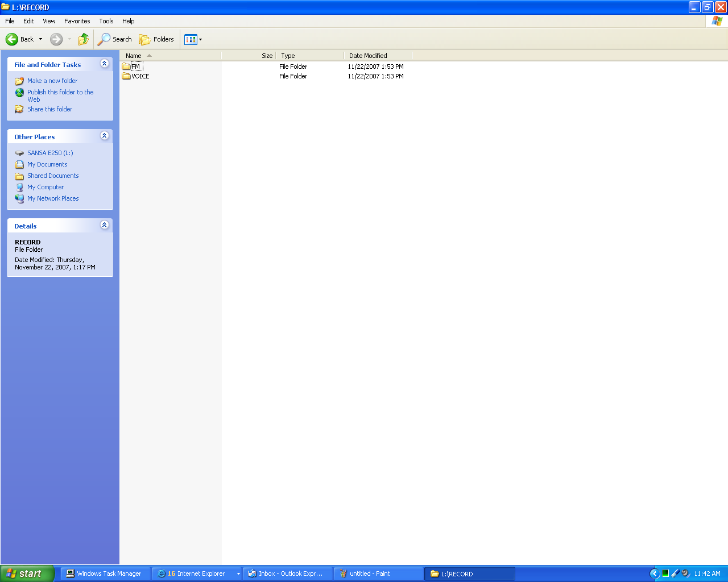Click the Share this folder link

[50, 109]
